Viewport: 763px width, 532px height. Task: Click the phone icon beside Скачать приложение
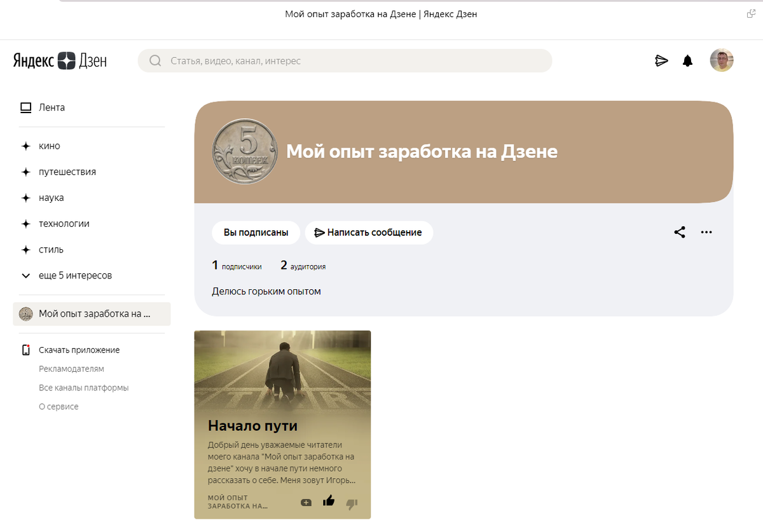coord(26,350)
